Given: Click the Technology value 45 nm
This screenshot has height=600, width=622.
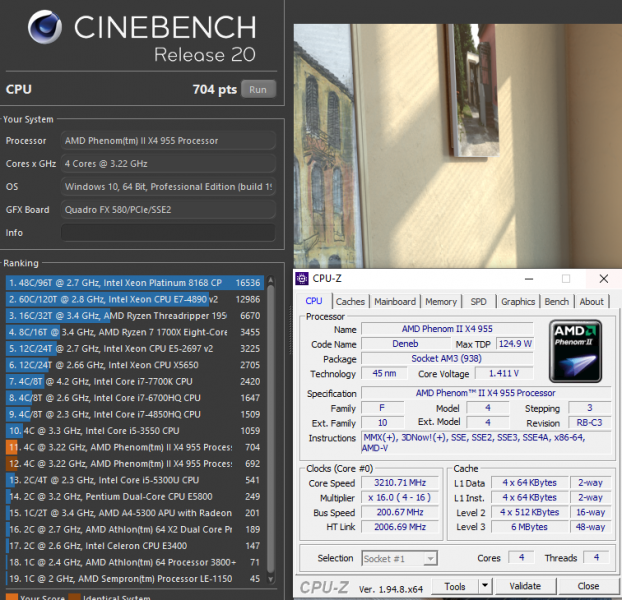Looking at the screenshot, I should click(x=384, y=374).
